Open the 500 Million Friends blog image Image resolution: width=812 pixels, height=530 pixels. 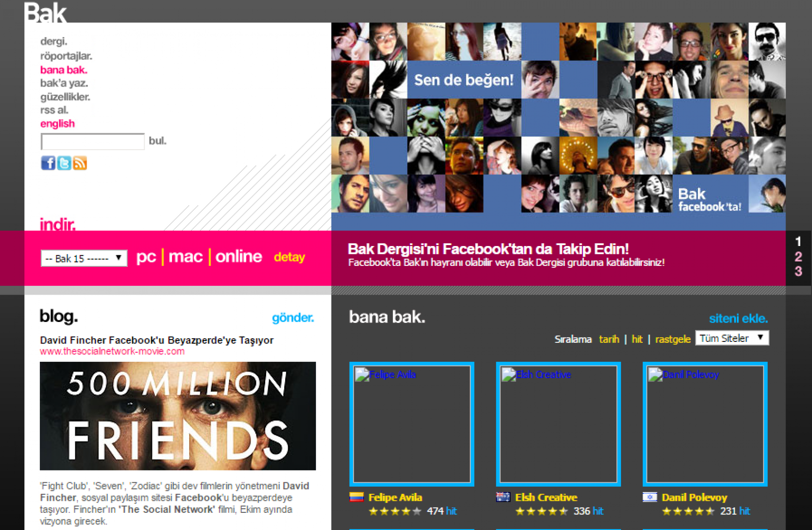[x=178, y=416]
